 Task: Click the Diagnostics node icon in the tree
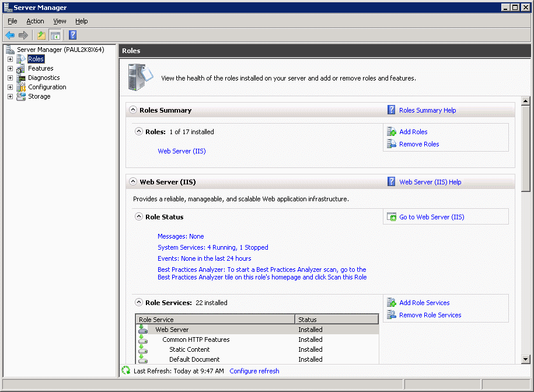click(21, 78)
